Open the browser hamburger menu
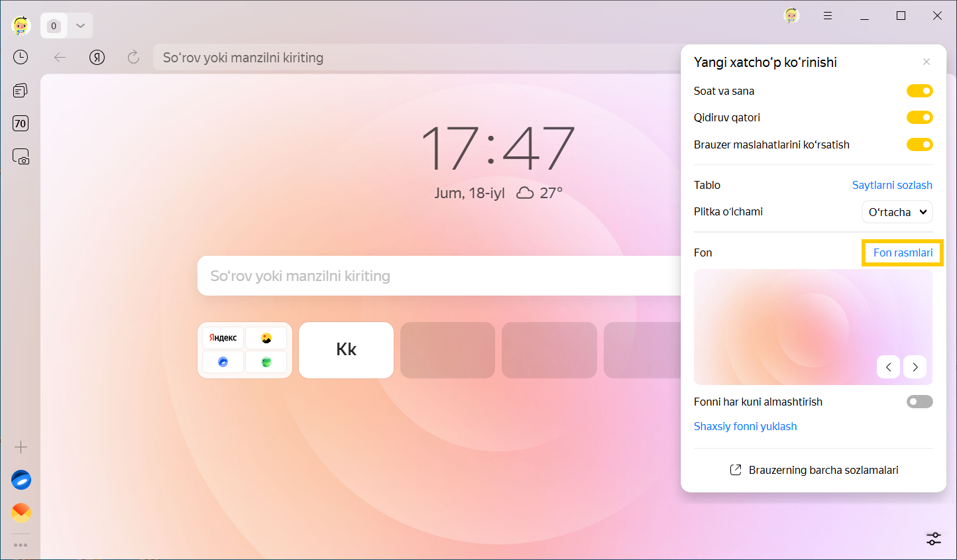This screenshot has height=560, width=957. click(x=828, y=16)
